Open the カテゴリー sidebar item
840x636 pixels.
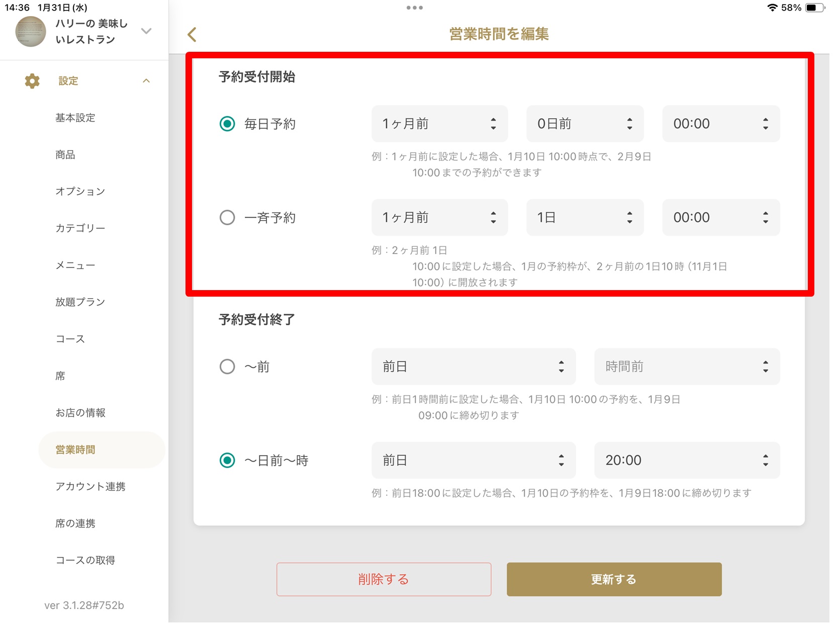(x=80, y=228)
